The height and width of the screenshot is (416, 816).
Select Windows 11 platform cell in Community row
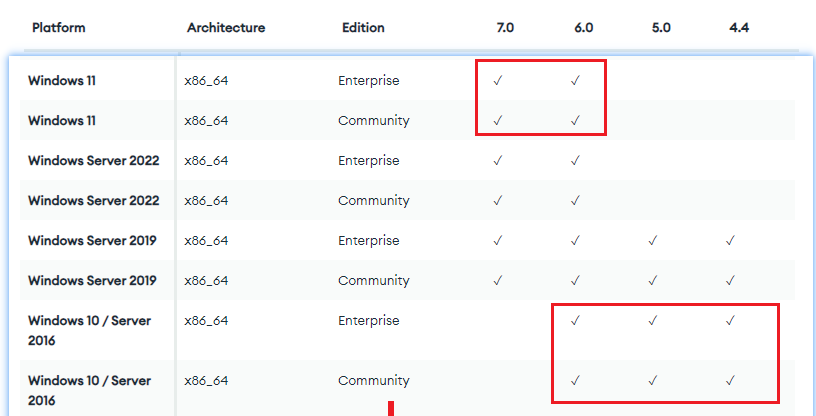[62, 121]
